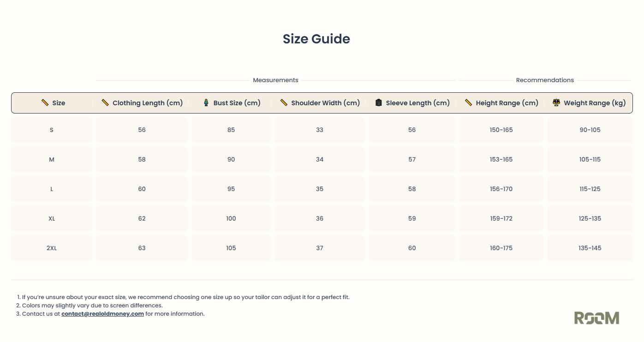The width and height of the screenshot is (644, 342).
Task: Click clothing length value 63
Action: [x=142, y=248]
